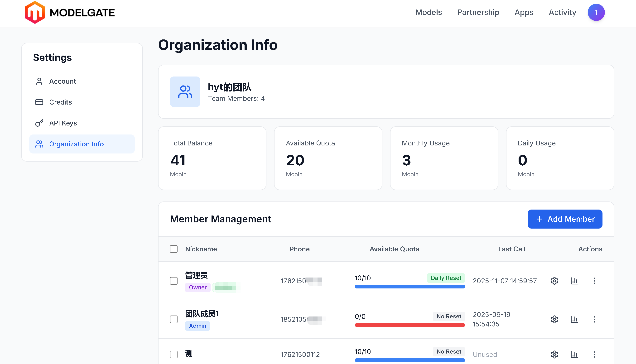The height and width of the screenshot is (364, 636).
Task: Open settings gear for 管理员 row
Action: pyautogui.click(x=554, y=281)
